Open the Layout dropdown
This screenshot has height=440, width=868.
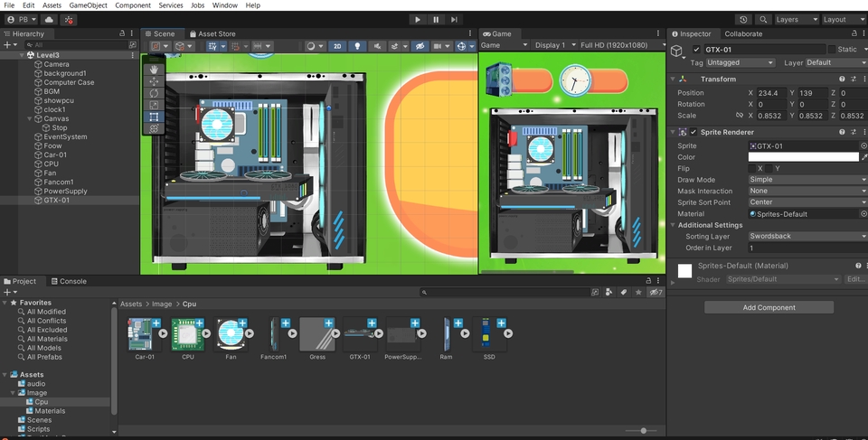pos(843,19)
